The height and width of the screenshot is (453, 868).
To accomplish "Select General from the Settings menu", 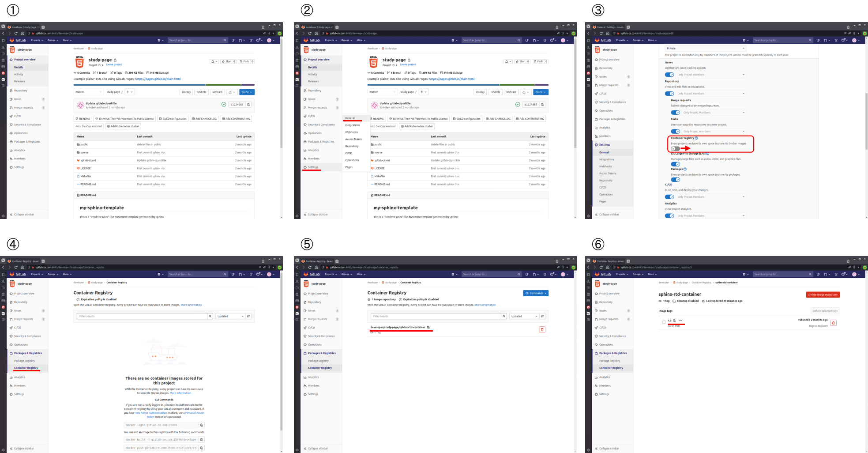I will (x=350, y=118).
